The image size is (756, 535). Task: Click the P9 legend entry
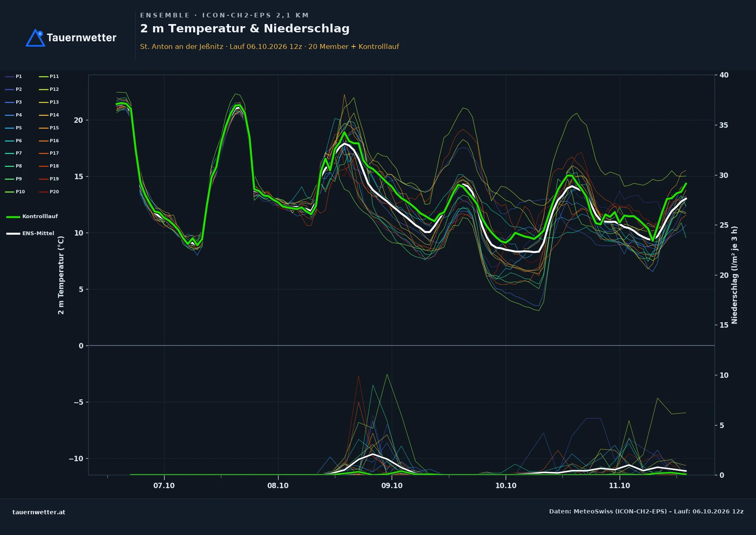14,179
